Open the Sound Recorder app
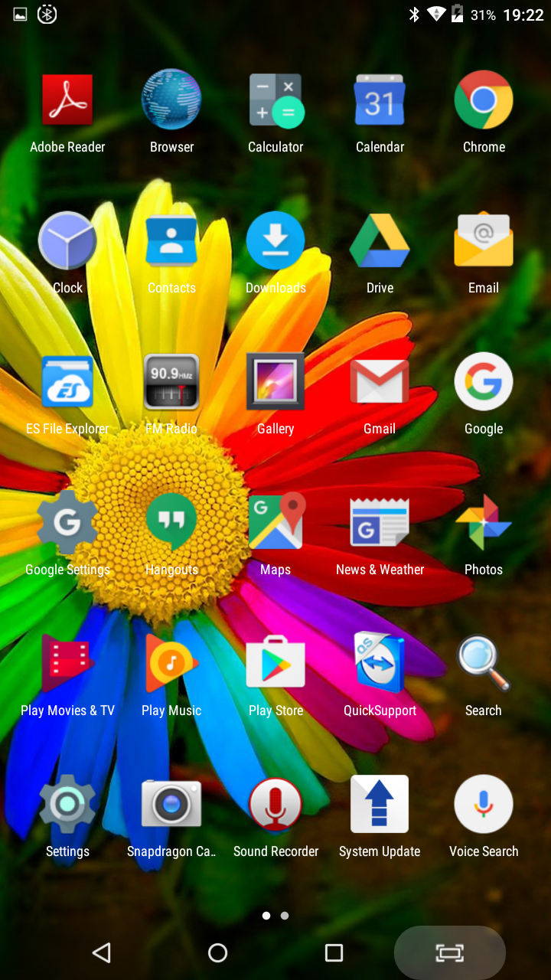Viewport: 551px width, 980px height. coord(275,805)
